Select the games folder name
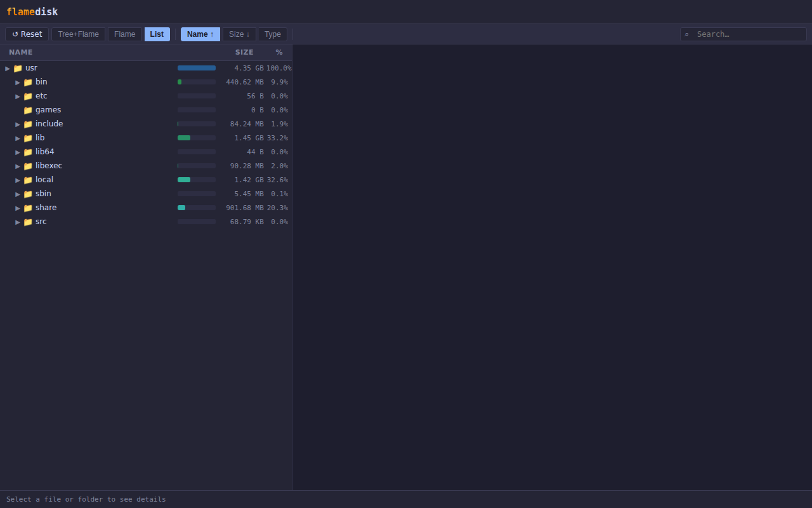Viewport: 812px width, 508px height. coord(48,110)
